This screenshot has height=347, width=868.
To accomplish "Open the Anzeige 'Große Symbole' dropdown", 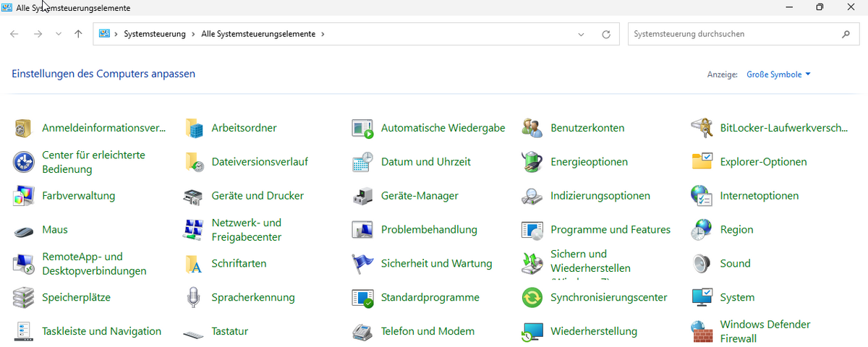I will pos(778,74).
